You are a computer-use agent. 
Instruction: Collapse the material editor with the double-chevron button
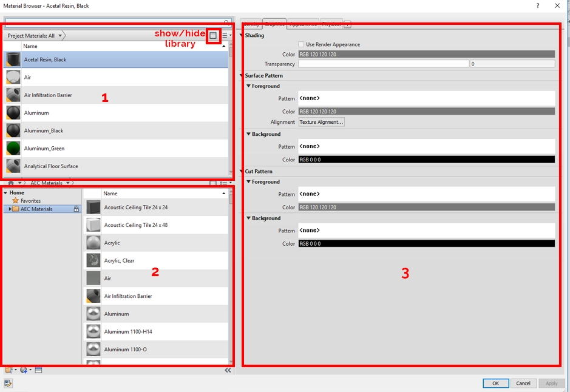pos(228,370)
